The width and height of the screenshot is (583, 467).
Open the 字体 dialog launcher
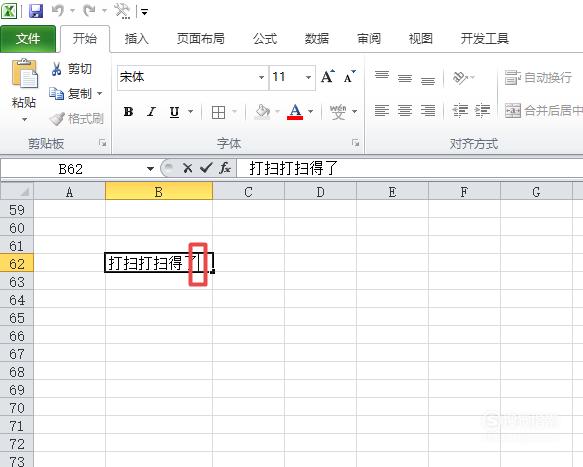click(x=356, y=143)
